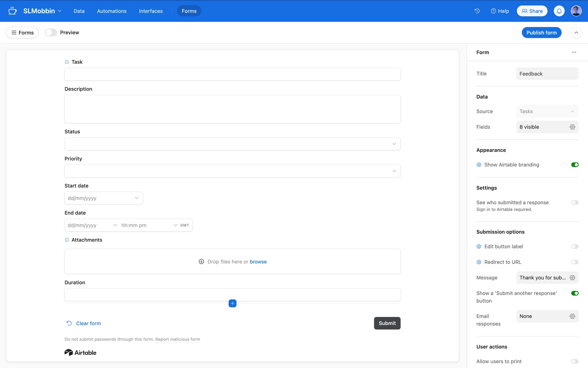The image size is (588, 368).
Task: Toggle the Preview switch
Action: 51,33
